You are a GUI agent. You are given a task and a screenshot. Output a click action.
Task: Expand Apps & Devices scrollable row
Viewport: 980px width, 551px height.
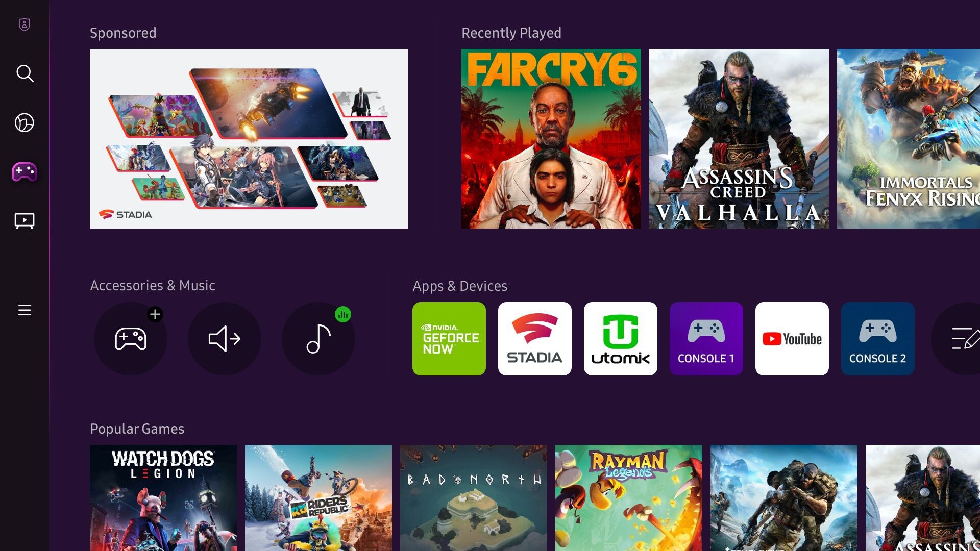[x=963, y=338]
